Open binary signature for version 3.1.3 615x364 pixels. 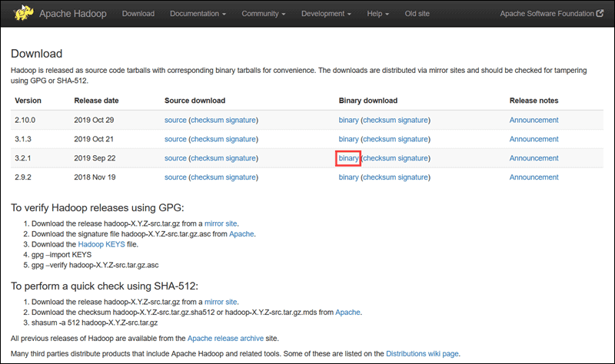point(413,139)
